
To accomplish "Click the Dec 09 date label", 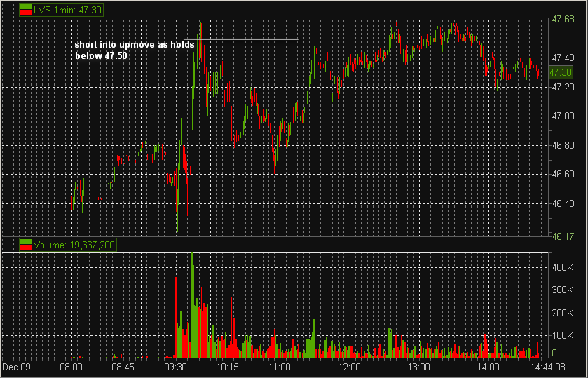I will [17, 367].
